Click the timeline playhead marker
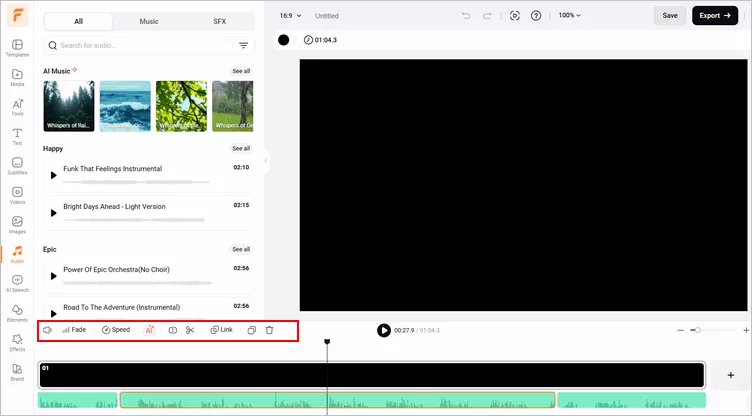The width and height of the screenshot is (752, 416). [327, 342]
